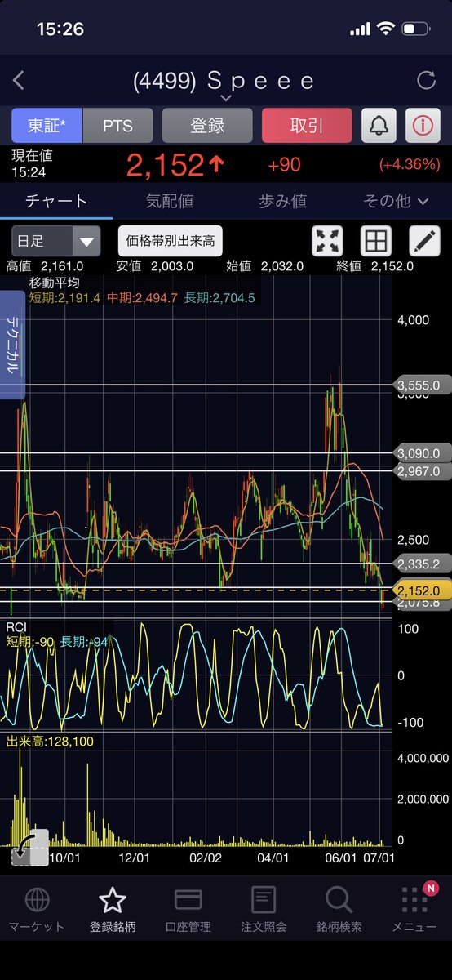Switch to the 気配値 tab
The image size is (452, 980).
[x=170, y=200]
